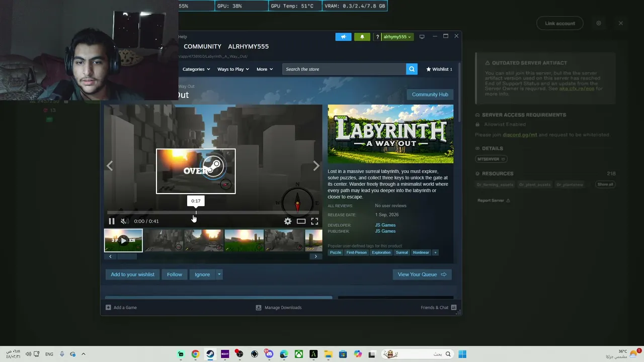
Task: Open the Windows Start menu
Action: click(x=462, y=354)
